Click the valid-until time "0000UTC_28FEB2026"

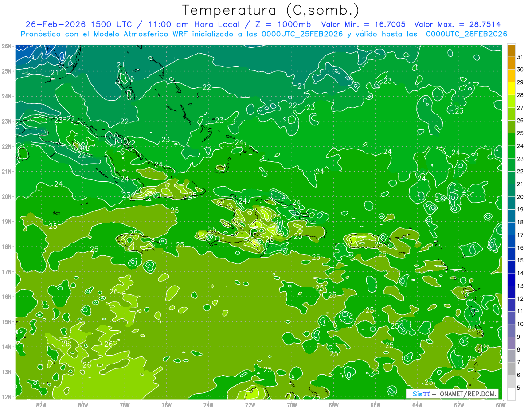tap(466, 34)
